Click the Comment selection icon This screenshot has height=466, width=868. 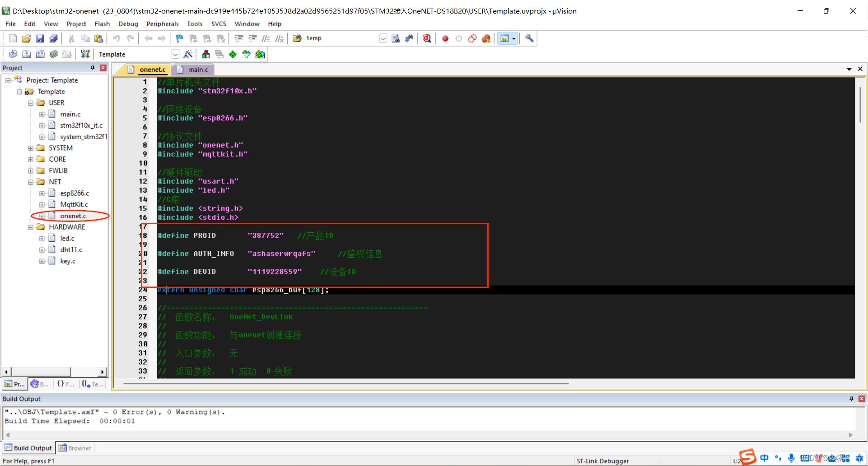tap(266, 38)
